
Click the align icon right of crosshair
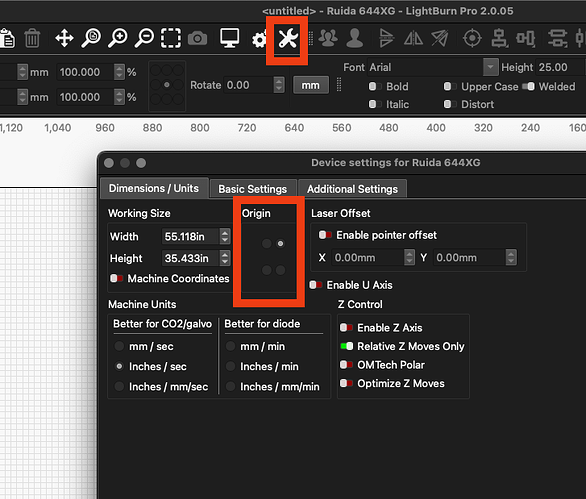[x=499, y=38]
